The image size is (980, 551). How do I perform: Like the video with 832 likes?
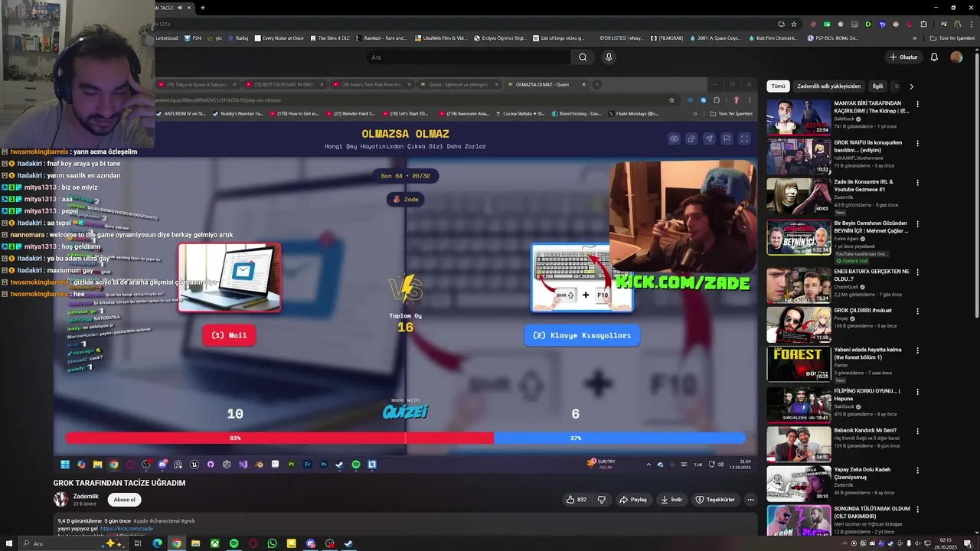[577, 500]
